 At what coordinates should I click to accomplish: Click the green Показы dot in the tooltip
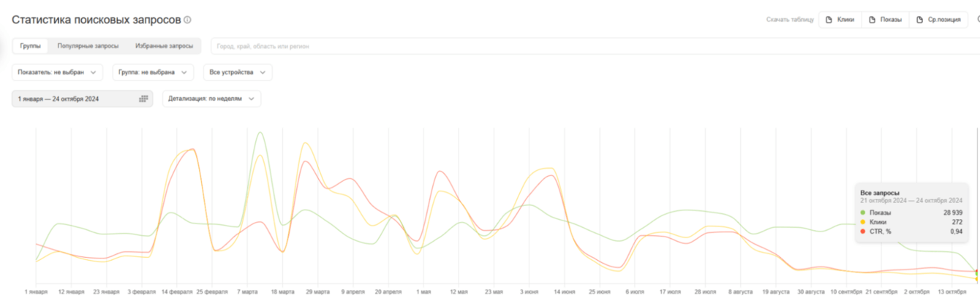point(863,213)
